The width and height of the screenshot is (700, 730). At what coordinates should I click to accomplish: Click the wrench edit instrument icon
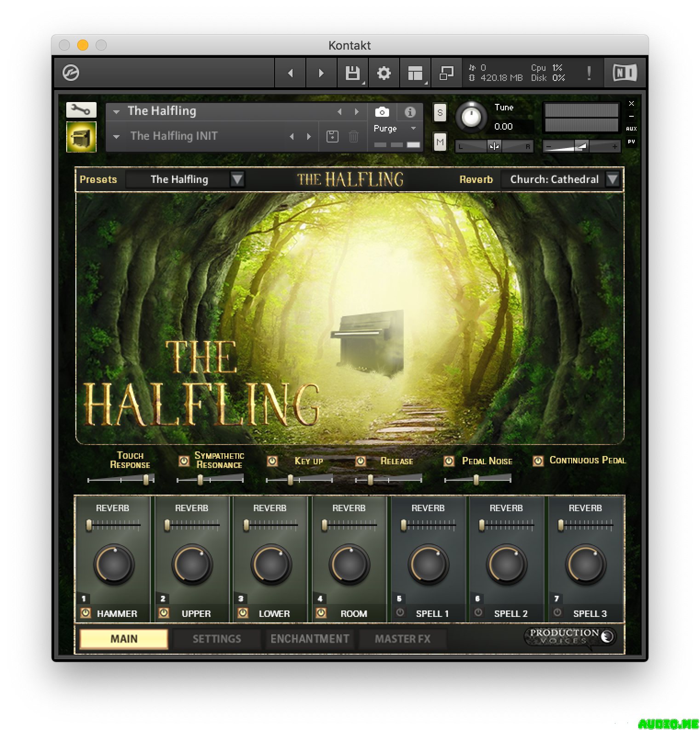coord(81,110)
